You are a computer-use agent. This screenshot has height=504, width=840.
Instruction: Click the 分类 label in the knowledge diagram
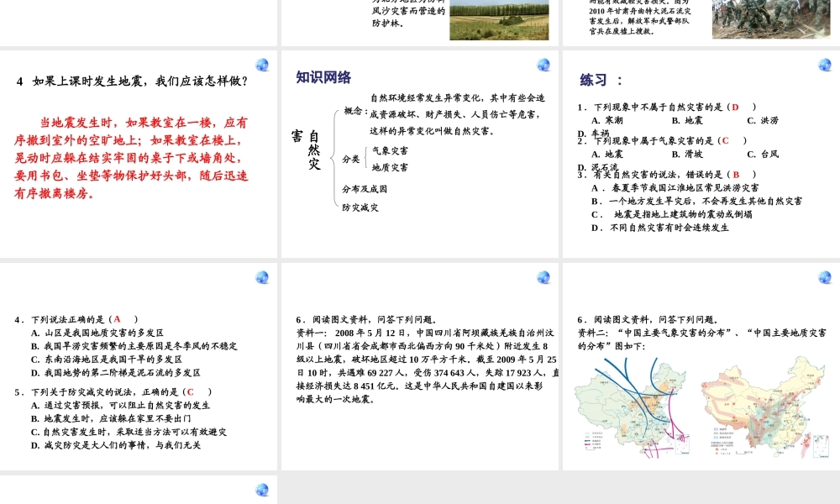click(x=351, y=159)
